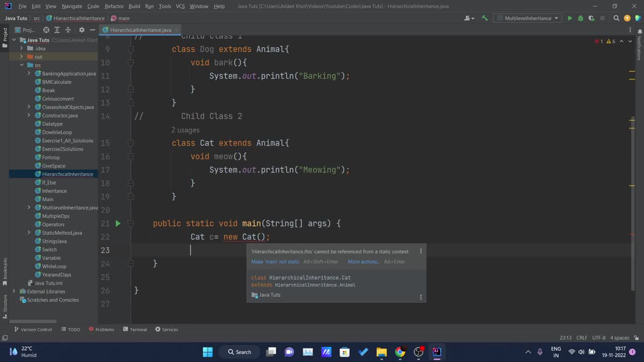Screen dimensions: 644x362
Task: Toggle fold for meow method at line 16
Action: (x=131, y=156)
